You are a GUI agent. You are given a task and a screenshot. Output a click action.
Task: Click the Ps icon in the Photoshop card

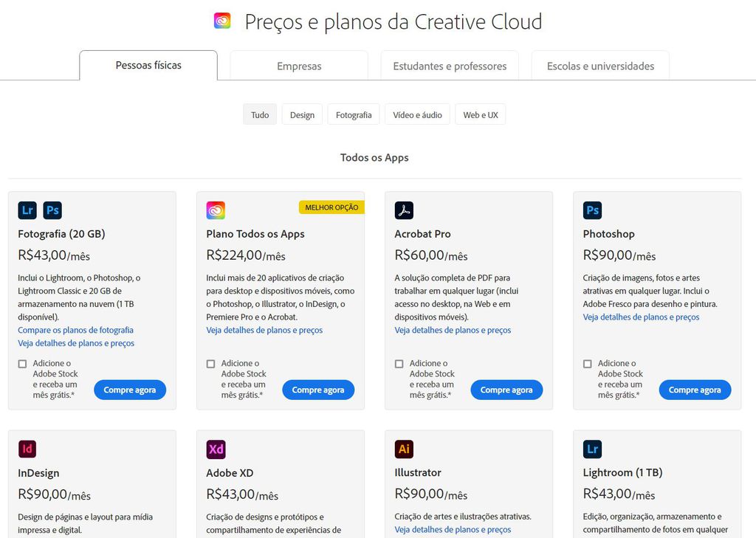click(593, 210)
